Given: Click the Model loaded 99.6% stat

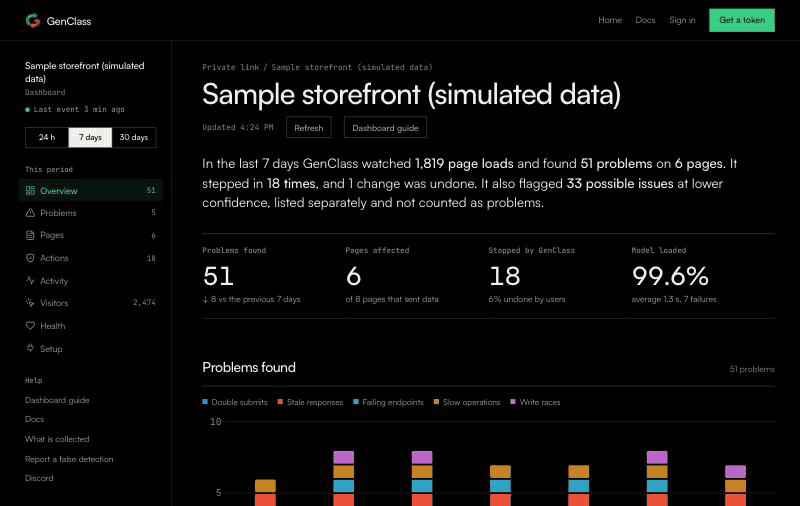Looking at the screenshot, I should point(674,275).
